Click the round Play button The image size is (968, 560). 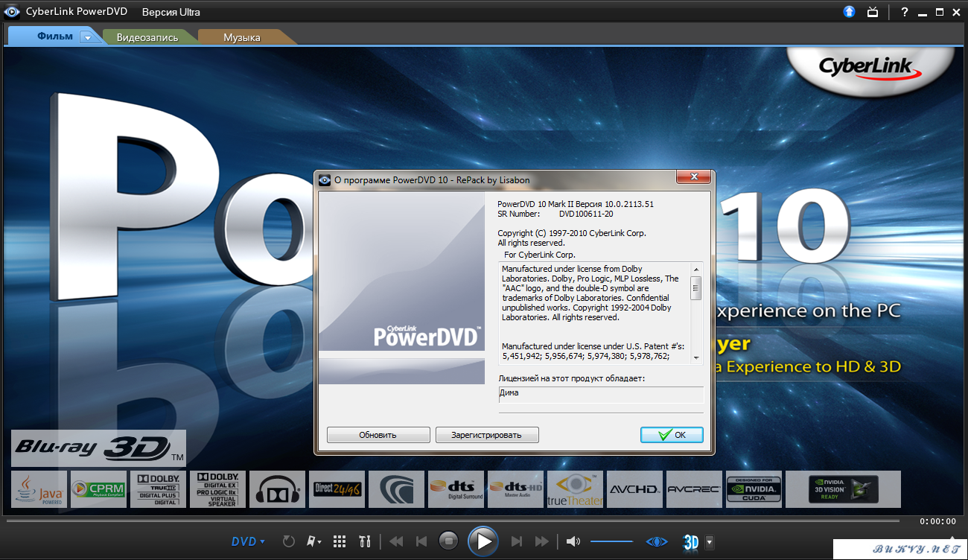[x=483, y=541]
